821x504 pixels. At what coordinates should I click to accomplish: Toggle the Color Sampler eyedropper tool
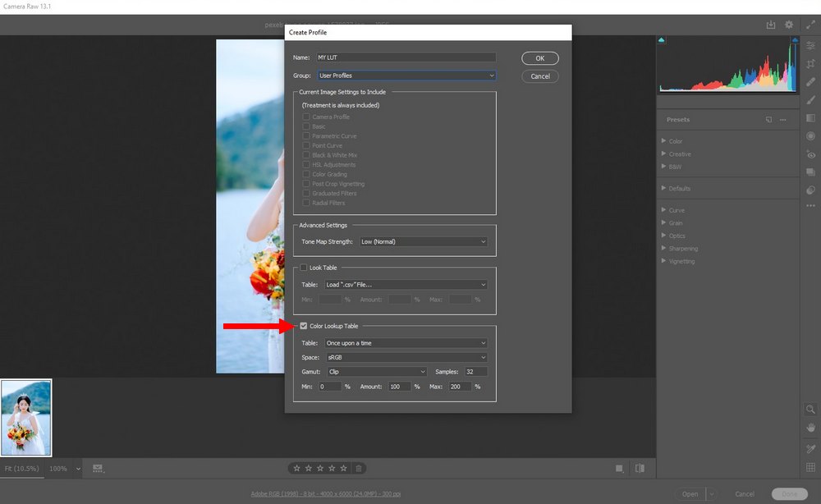[x=810, y=448]
